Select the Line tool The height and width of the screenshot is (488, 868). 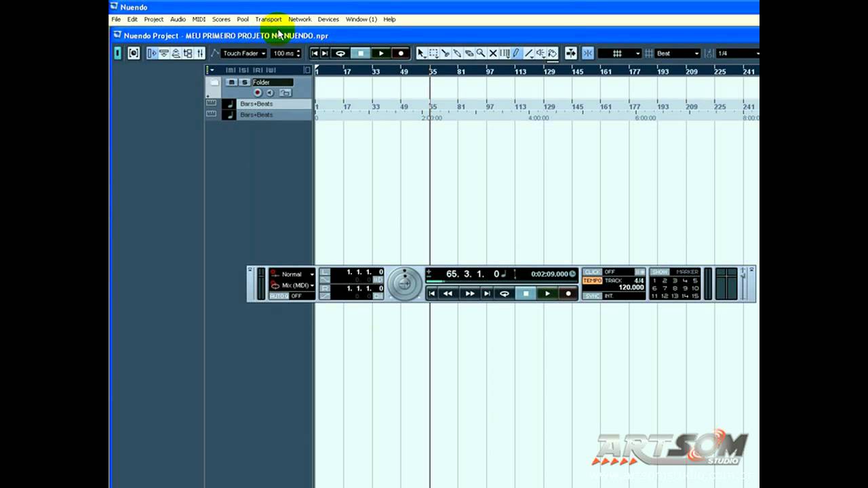click(529, 53)
